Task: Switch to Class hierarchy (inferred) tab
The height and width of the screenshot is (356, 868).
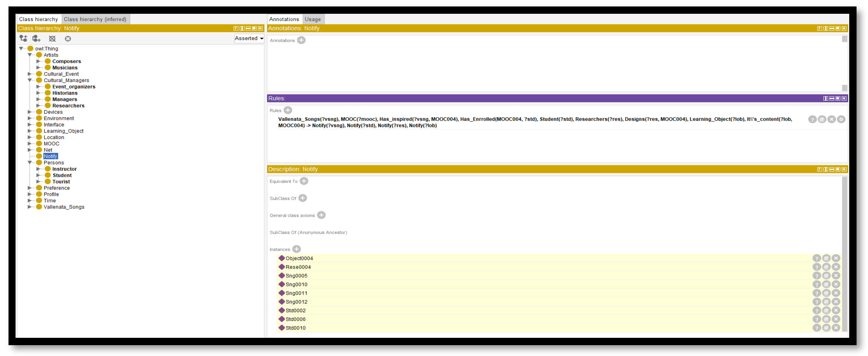Action: coord(95,19)
